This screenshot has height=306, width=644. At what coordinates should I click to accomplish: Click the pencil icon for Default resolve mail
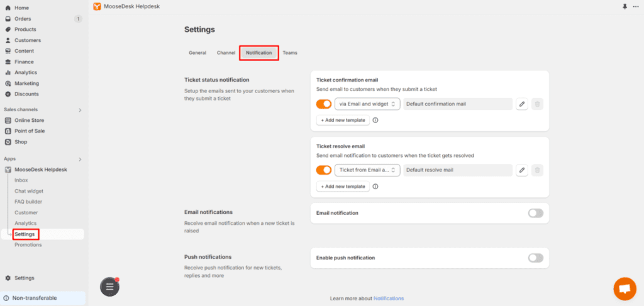521,170
